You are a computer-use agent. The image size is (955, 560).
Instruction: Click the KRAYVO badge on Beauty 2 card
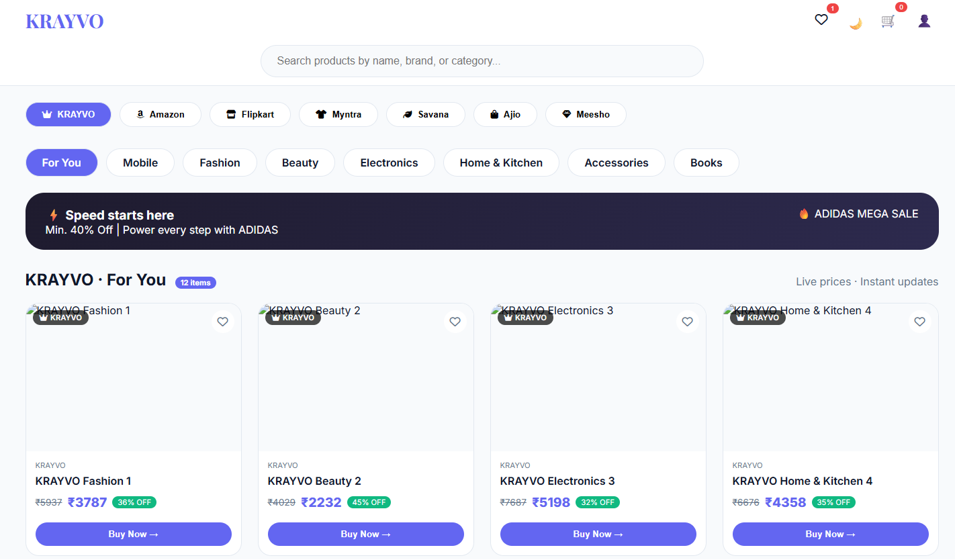click(x=293, y=318)
